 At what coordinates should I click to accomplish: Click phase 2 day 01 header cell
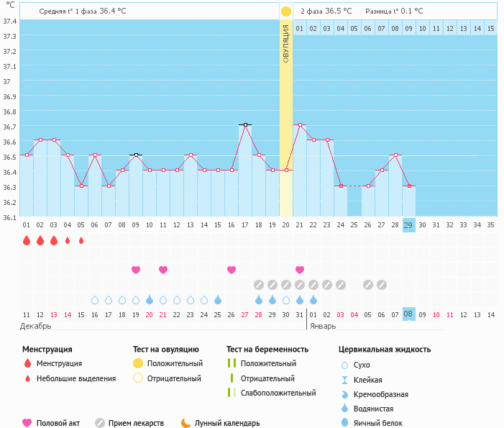300,28
